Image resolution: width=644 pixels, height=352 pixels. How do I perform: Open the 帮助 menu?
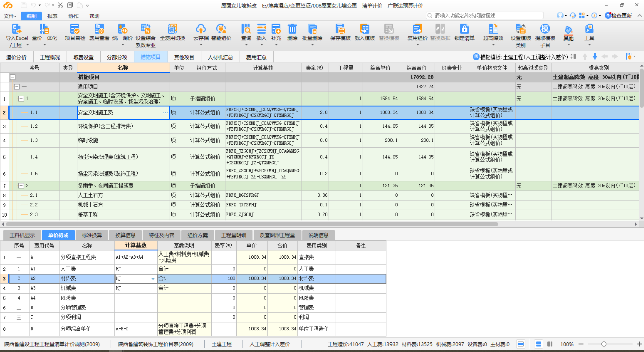[94, 16]
